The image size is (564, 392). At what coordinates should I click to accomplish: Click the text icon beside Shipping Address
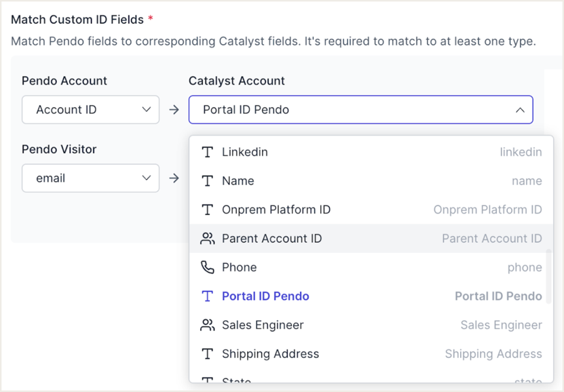tap(208, 353)
